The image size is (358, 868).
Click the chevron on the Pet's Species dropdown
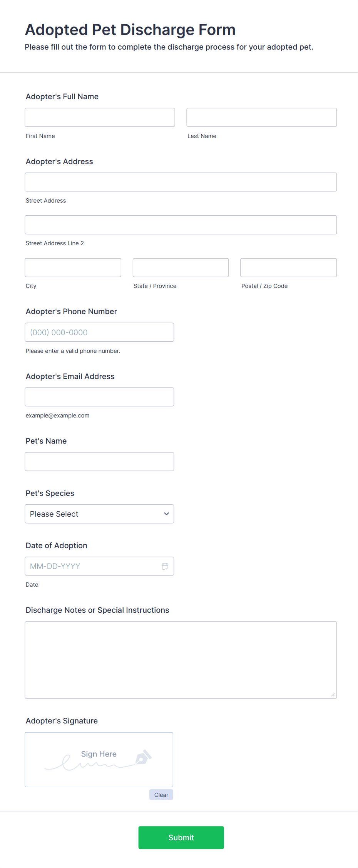pyautogui.click(x=166, y=514)
